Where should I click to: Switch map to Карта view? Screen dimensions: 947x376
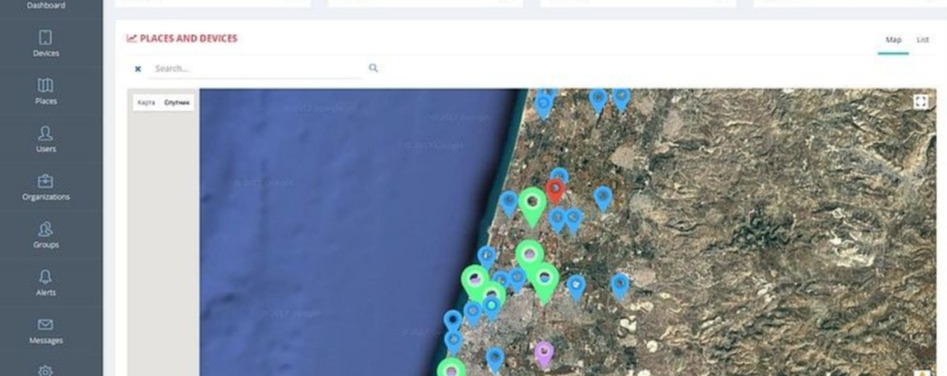146,103
